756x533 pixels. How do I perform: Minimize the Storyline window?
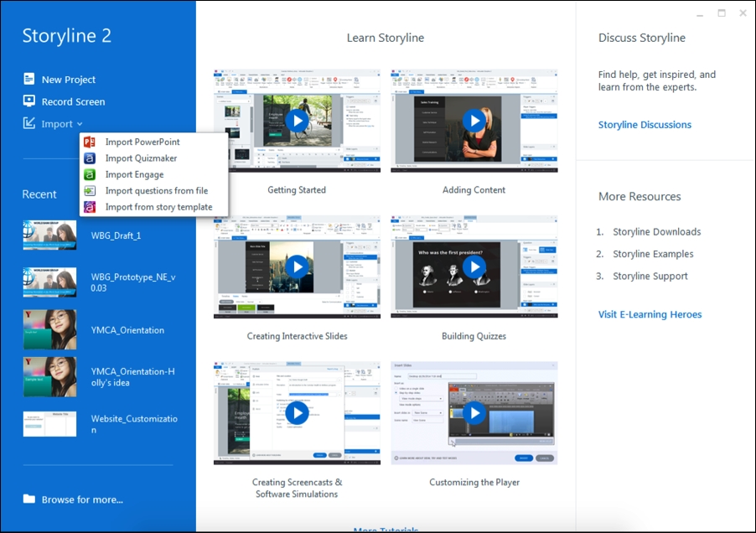click(x=700, y=14)
